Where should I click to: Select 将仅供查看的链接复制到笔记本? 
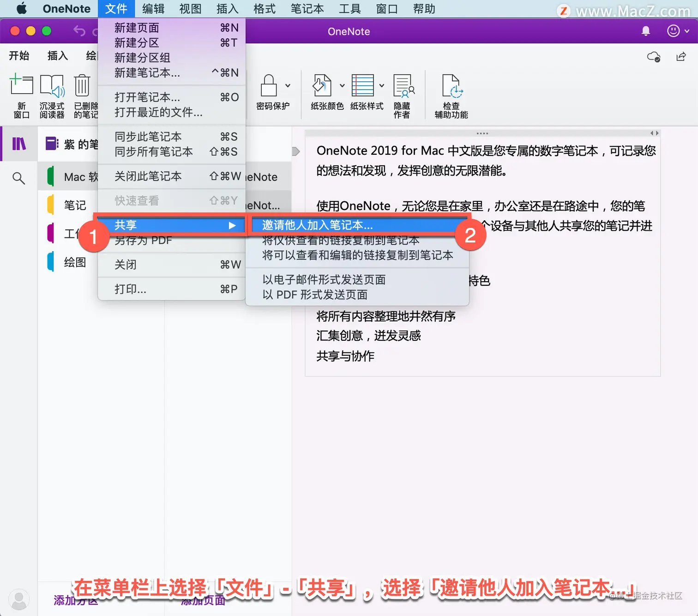pyautogui.click(x=357, y=240)
